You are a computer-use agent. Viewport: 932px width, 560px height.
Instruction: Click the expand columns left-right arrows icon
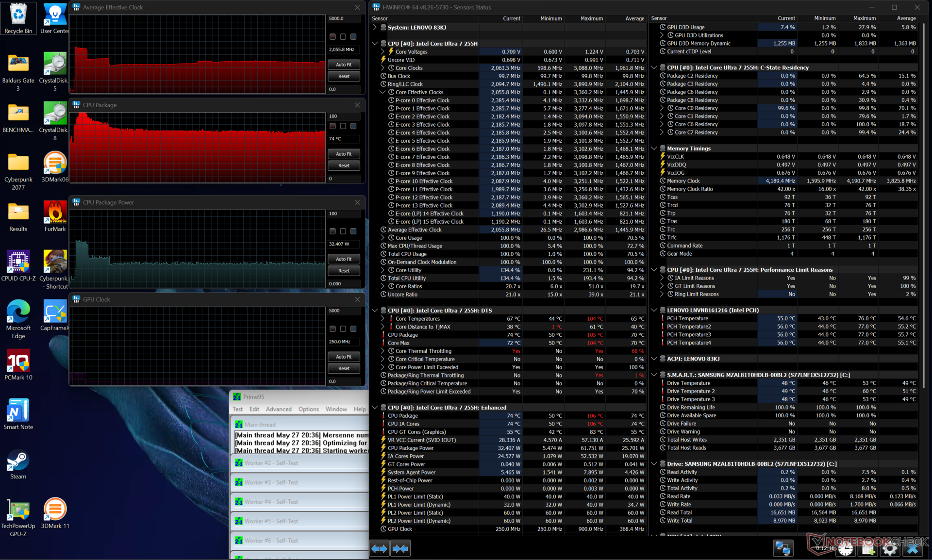pyautogui.click(x=379, y=548)
